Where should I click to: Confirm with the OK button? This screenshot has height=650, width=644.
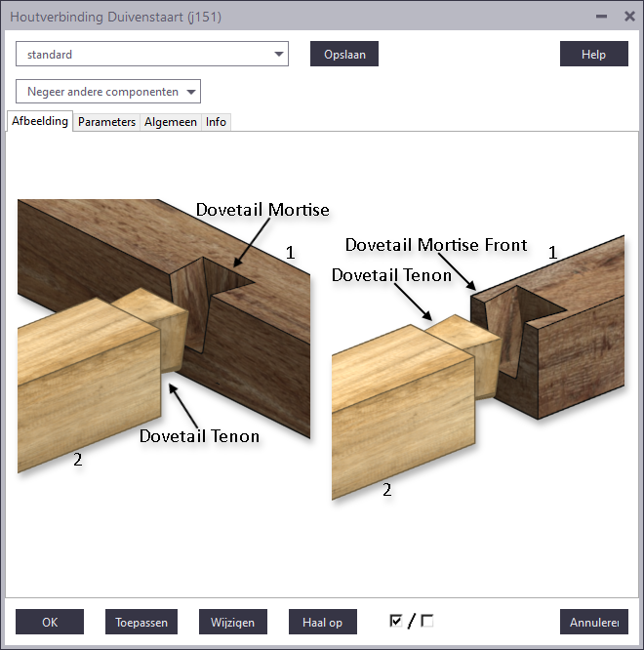[x=50, y=622]
